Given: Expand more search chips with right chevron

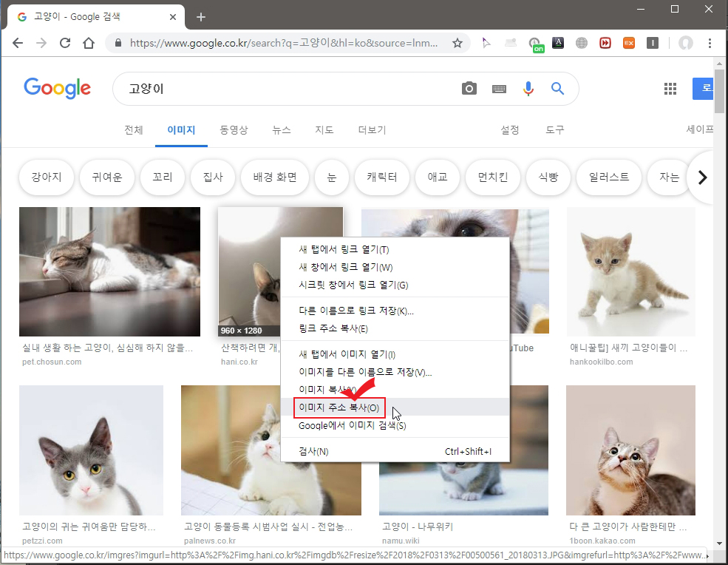Looking at the screenshot, I should pyautogui.click(x=701, y=177).
